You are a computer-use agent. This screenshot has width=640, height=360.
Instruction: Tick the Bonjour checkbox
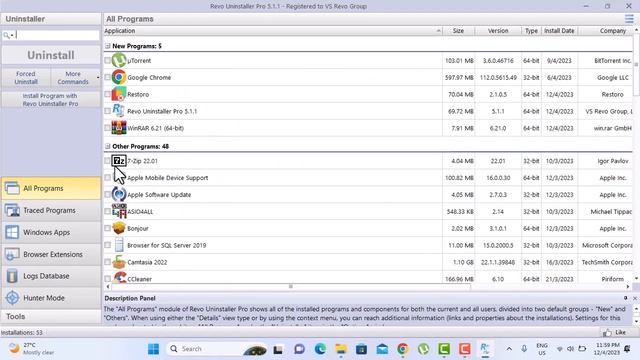tap(107, 228)
